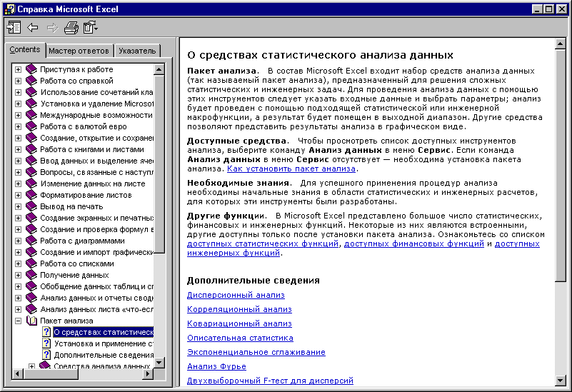This screenshot has width=572, height=392.
Task: Click contents tree horizontal scroll right arrow
Action: tap(148, 373)
